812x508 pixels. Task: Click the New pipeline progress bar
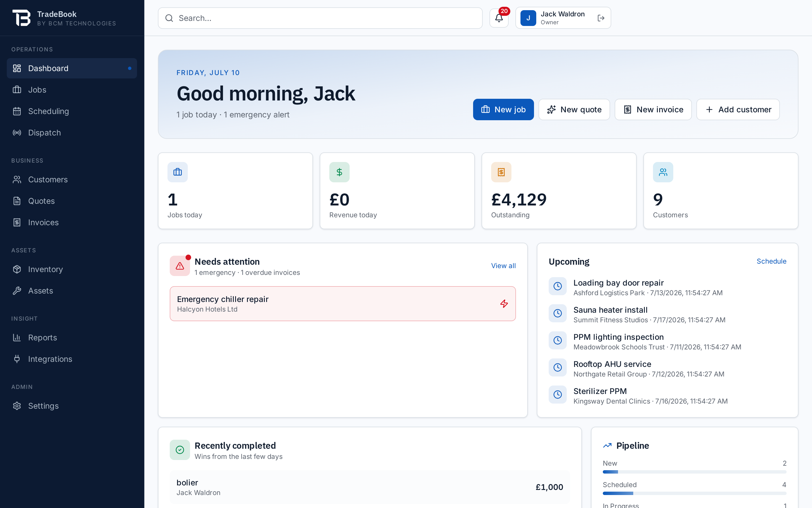click(x=694, y=472)
